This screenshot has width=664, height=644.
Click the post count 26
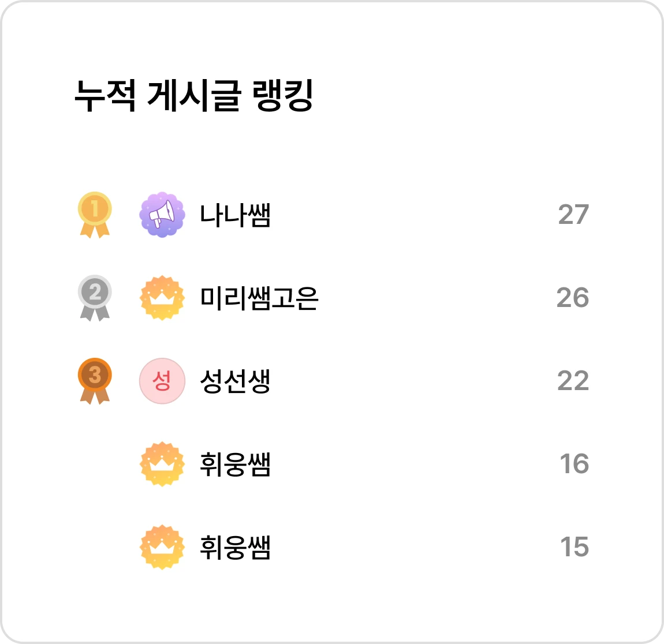pos(573,297)
